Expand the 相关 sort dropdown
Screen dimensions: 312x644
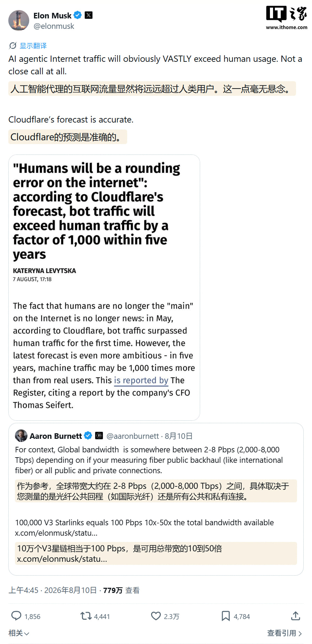tap(19, 633)
